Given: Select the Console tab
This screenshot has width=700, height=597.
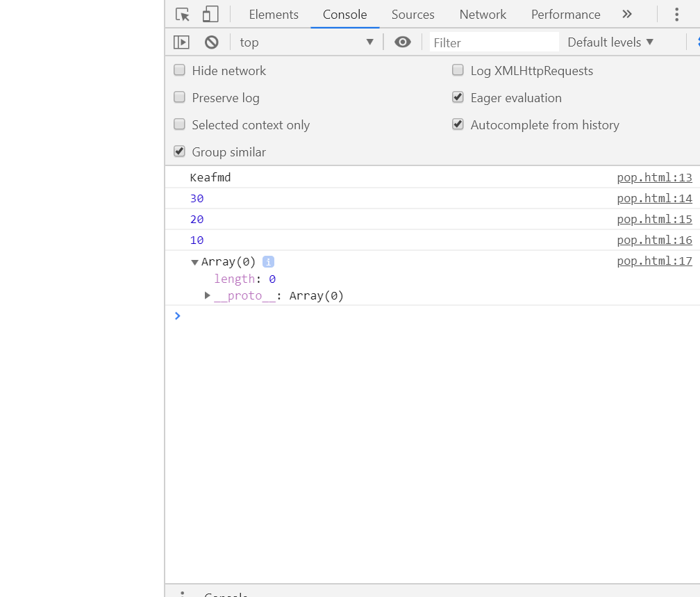Looking at the screenshot, I should point(344,15).
